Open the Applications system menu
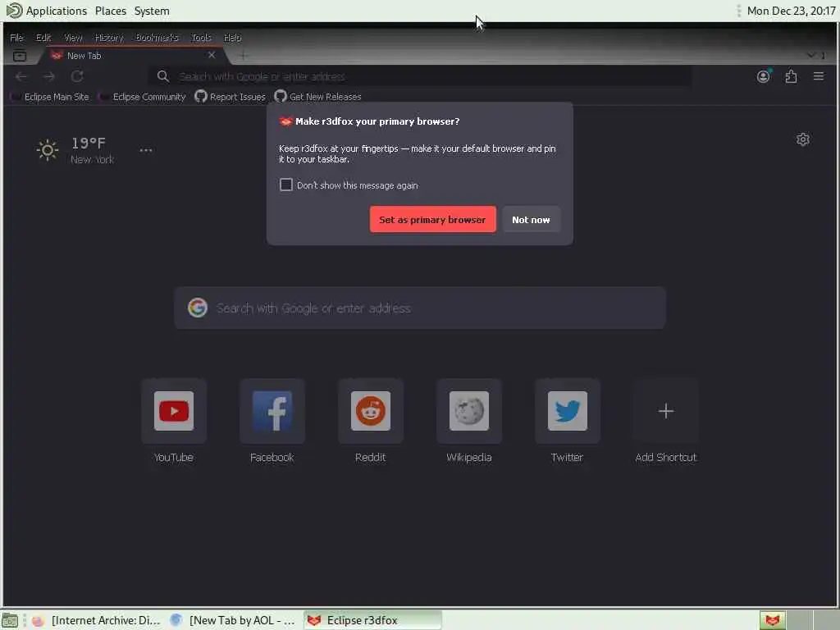 coord(57,11)
